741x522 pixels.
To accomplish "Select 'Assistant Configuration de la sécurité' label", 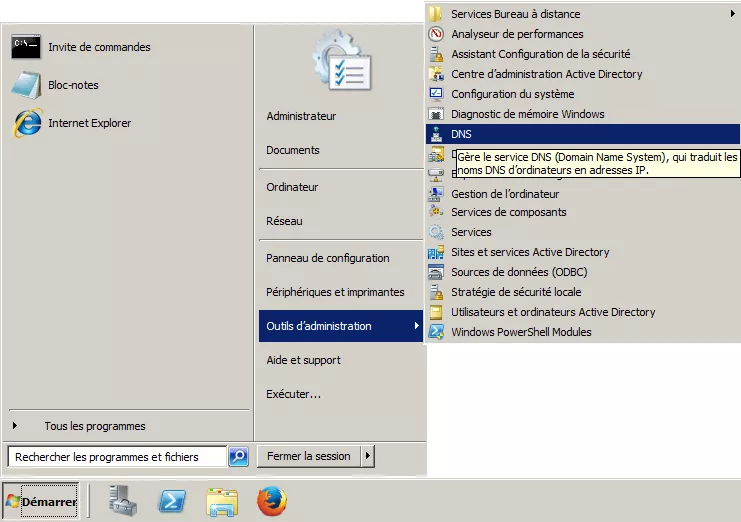I will click(541, 54).
